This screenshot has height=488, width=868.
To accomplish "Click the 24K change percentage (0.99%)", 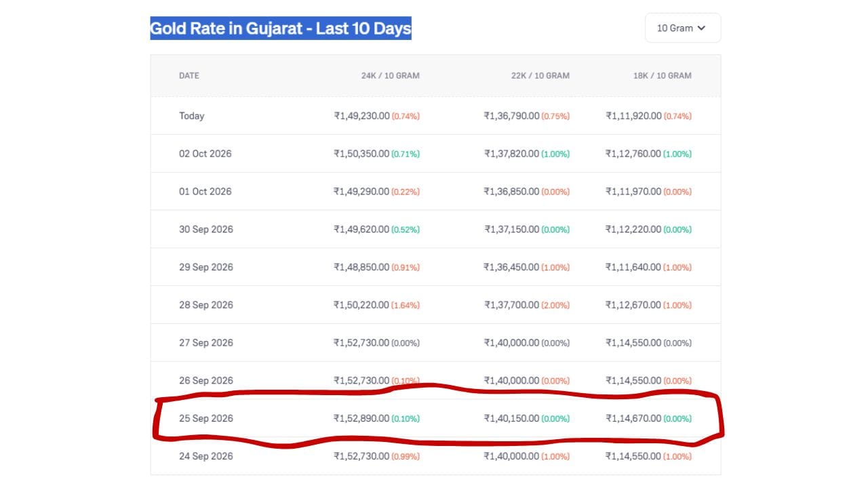I will click(406, 457).
